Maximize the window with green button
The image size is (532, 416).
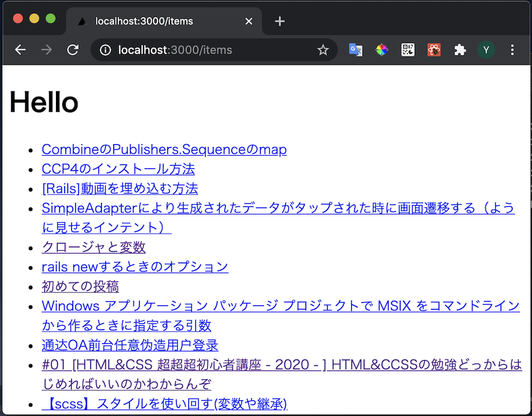pyautogui.click(x=51, y=18)
